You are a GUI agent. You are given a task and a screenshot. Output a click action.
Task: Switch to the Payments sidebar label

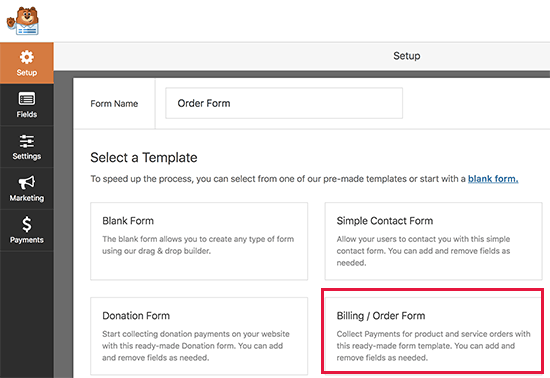coord(27,240)
